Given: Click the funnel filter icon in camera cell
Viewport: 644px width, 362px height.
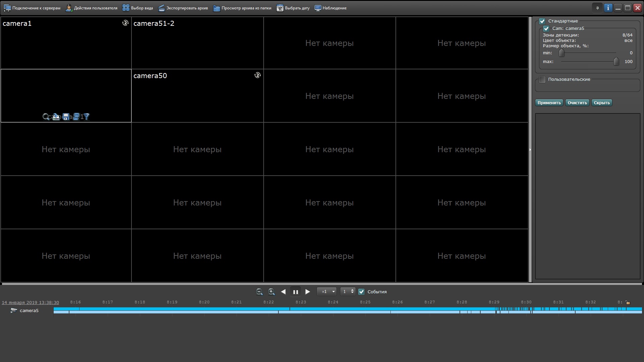Looking at the screenshot, I should [87, 117].
